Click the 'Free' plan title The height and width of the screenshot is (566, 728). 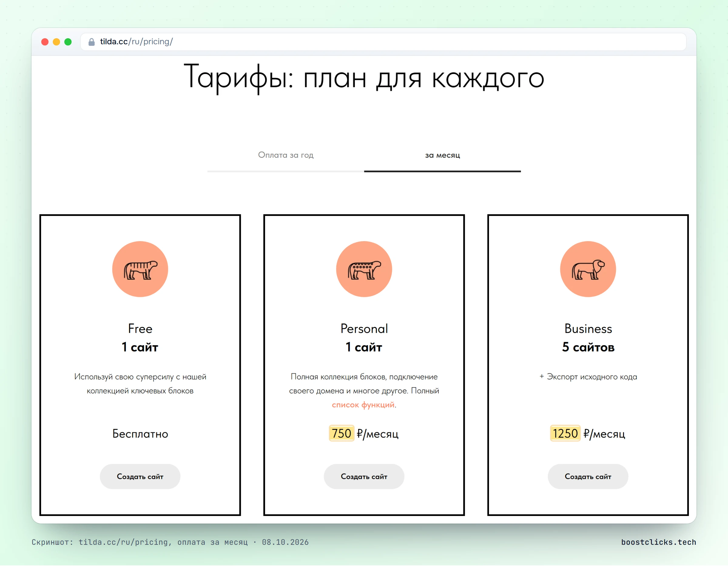(140, 329)
